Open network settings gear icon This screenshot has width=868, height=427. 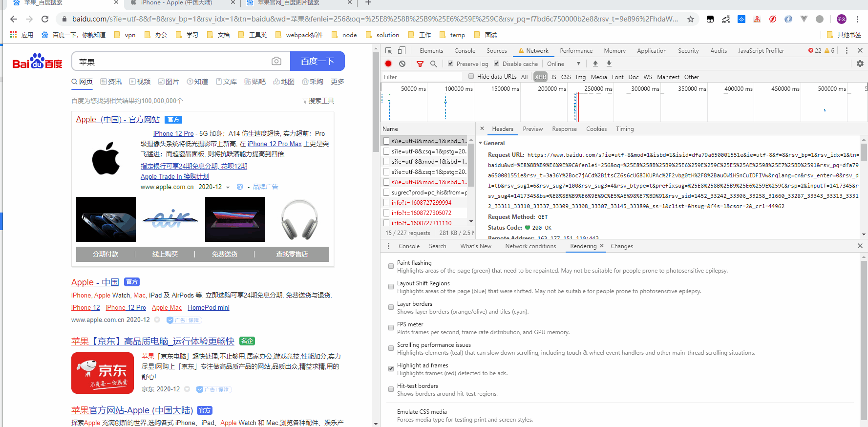tap(860, 64)
